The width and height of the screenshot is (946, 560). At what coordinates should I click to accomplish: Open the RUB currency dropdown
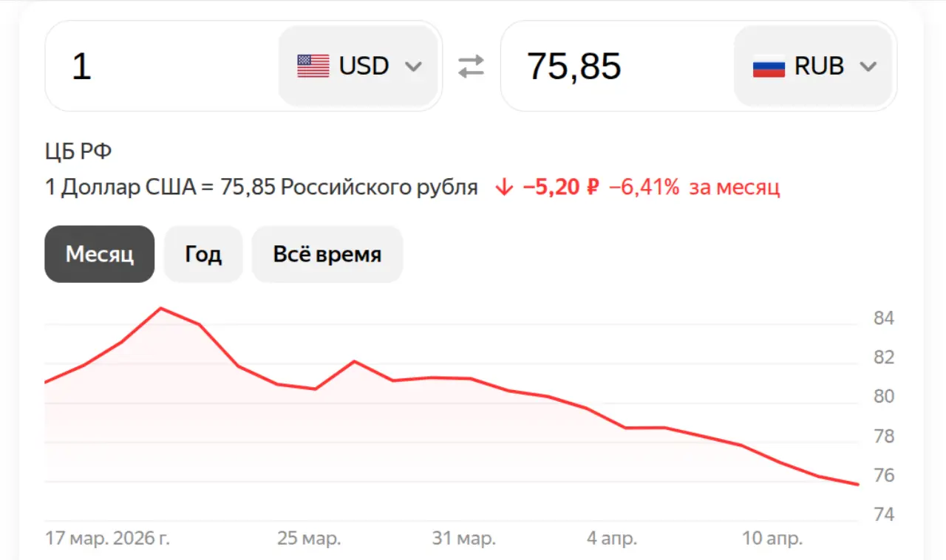pyautogui.click(x=813, y=66)
